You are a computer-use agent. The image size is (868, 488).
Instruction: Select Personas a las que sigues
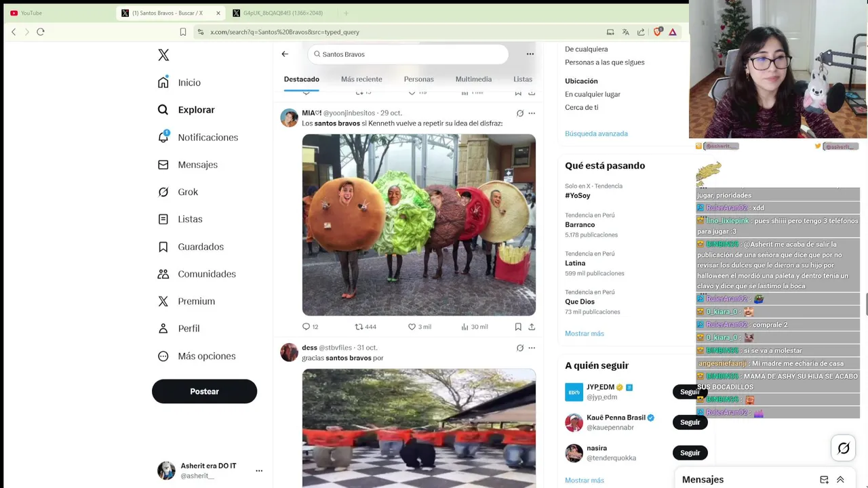point(604,62)
